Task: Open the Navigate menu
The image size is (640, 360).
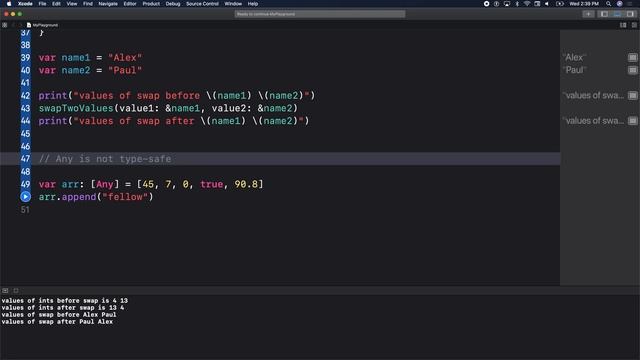Action: 108,4
